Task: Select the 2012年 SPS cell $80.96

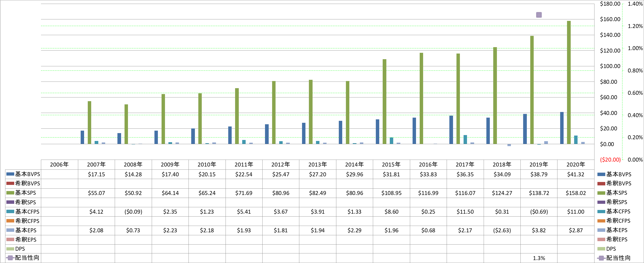Action: [281, 193]
